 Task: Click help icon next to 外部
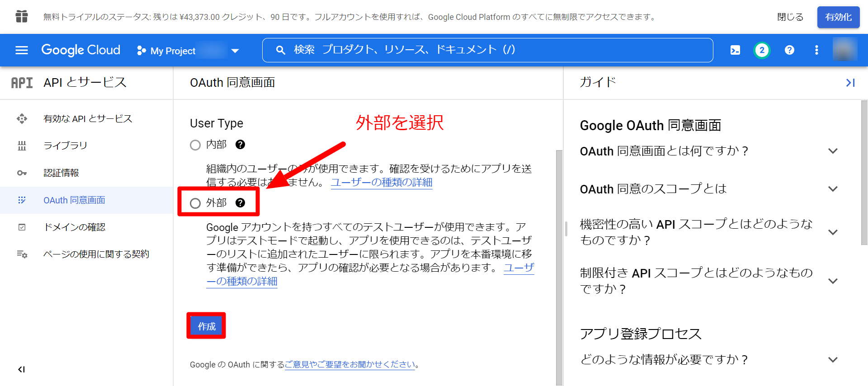pyautogui.click(x=240, y=203)
